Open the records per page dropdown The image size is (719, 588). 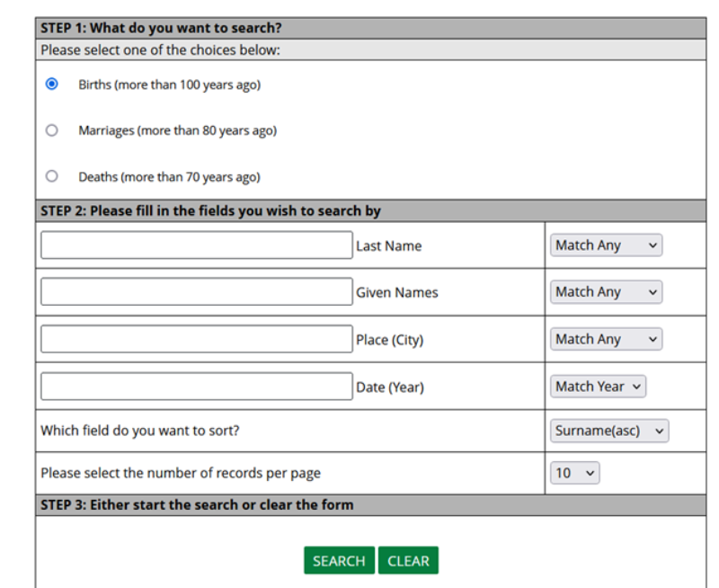coord(574,472)
